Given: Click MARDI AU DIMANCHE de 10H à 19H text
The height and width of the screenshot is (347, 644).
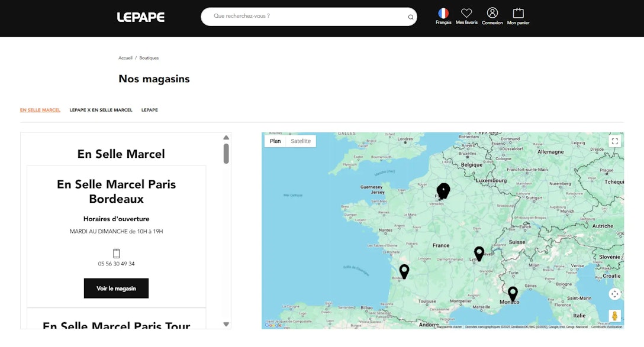Looking at the screenshot, I should point(116,231).
